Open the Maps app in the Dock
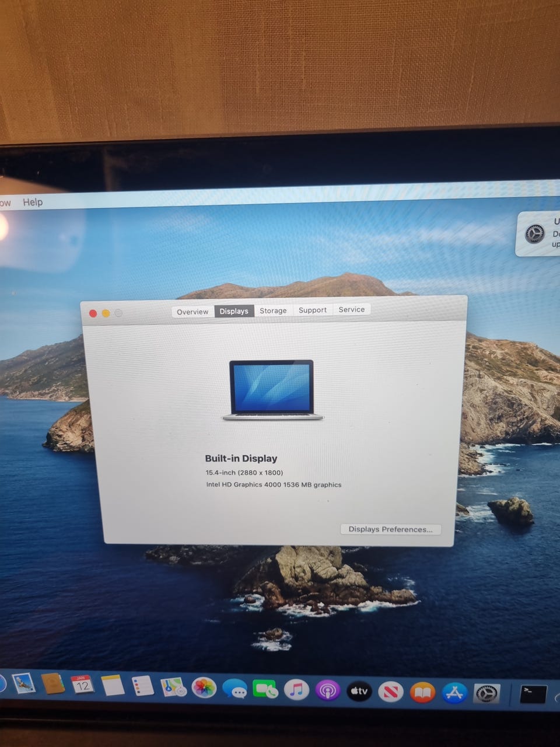Image resolution: width=560 pixels, height=747 pixels. pos(173,687)
